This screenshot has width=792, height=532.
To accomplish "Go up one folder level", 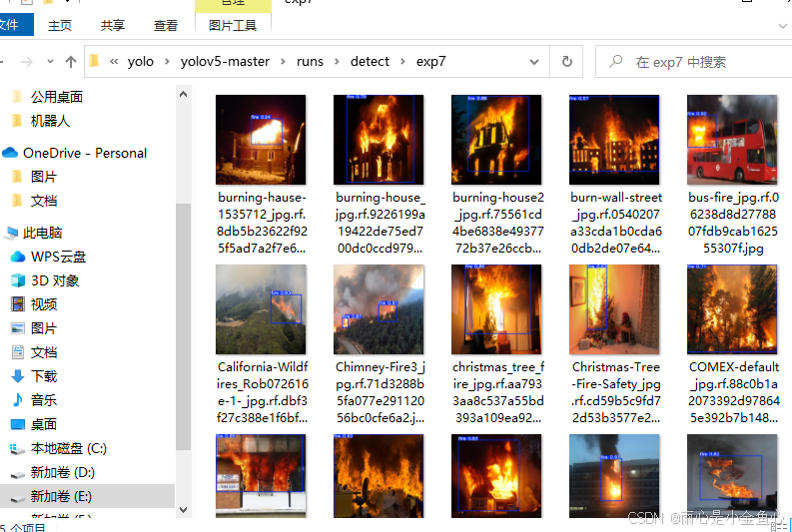I will 71,62.
